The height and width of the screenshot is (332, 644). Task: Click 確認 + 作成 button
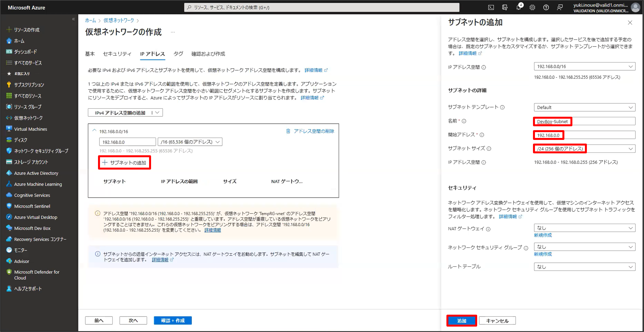tap(173, 320)
